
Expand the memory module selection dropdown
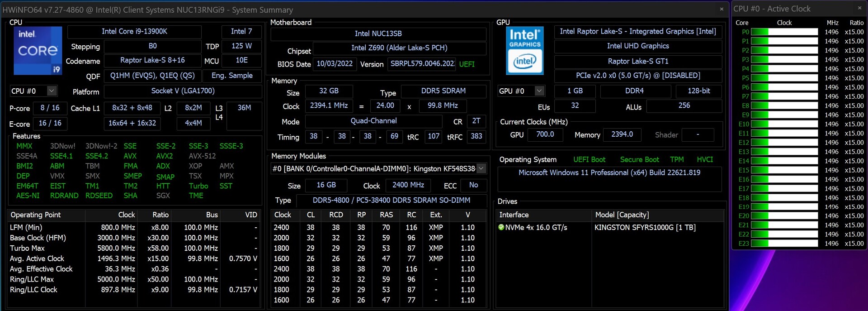click(x=481, y=168)
